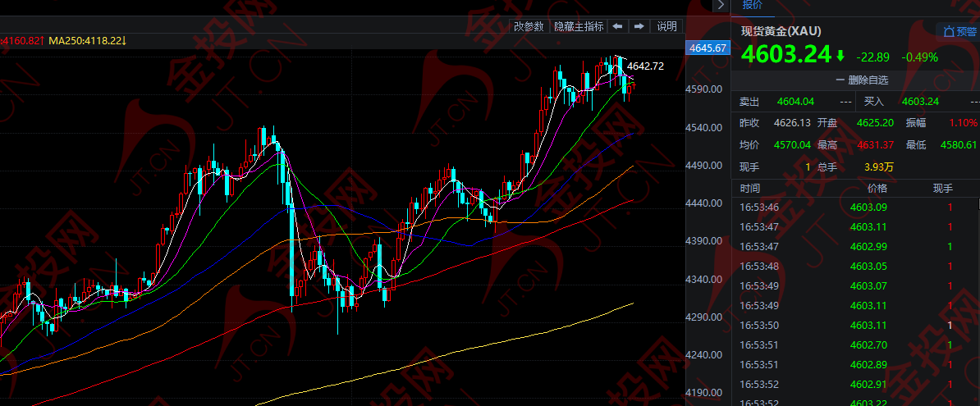The width and height of the screenshot is (980, 406).
Task: Click the 最低 value 4580.61
Action: pos(959,145)
